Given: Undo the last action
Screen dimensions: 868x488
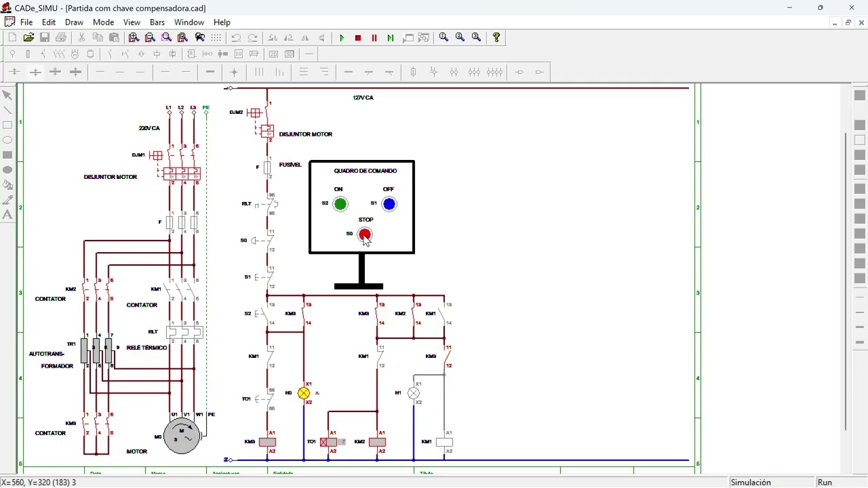Looking at the screenshot, I should coord(236,38).
